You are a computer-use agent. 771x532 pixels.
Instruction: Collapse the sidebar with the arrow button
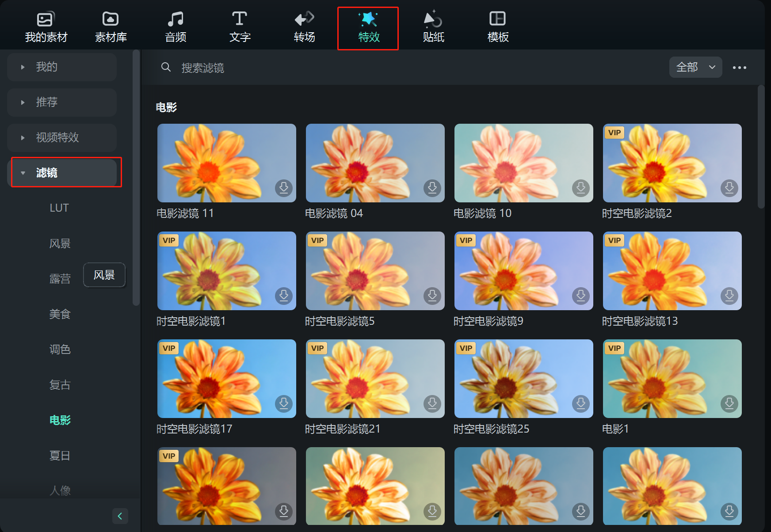coord(120,516)
